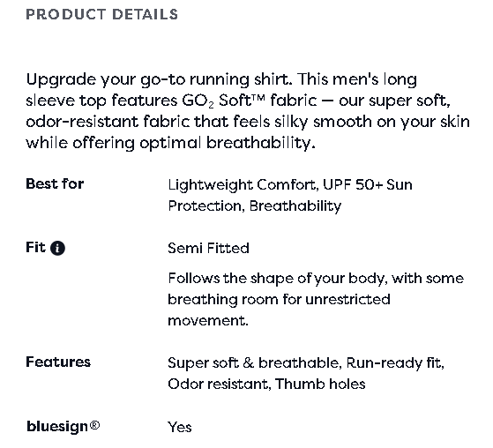Click the Fit info icon
Screen dimensions: 493x448
[57, 249]
